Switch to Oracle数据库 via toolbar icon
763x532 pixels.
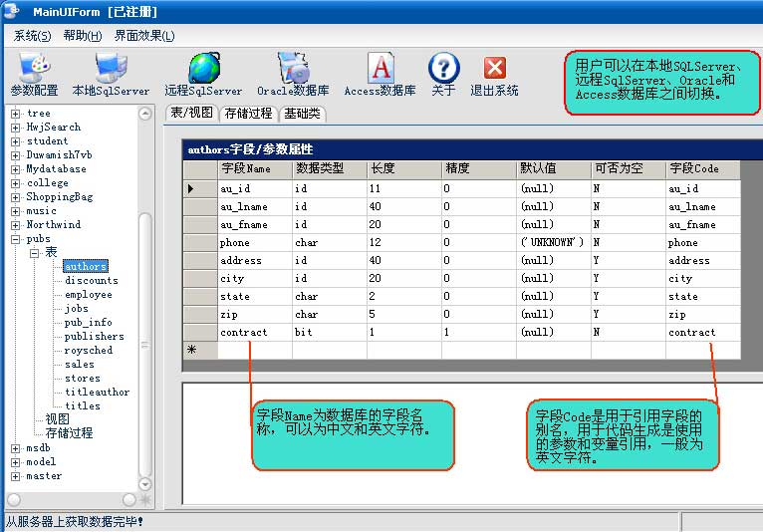293,70
